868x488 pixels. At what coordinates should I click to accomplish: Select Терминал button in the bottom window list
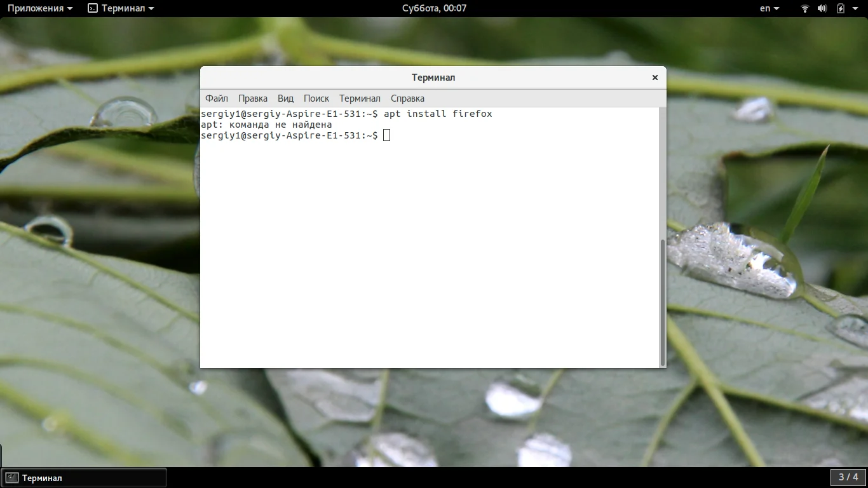(85, 478)
